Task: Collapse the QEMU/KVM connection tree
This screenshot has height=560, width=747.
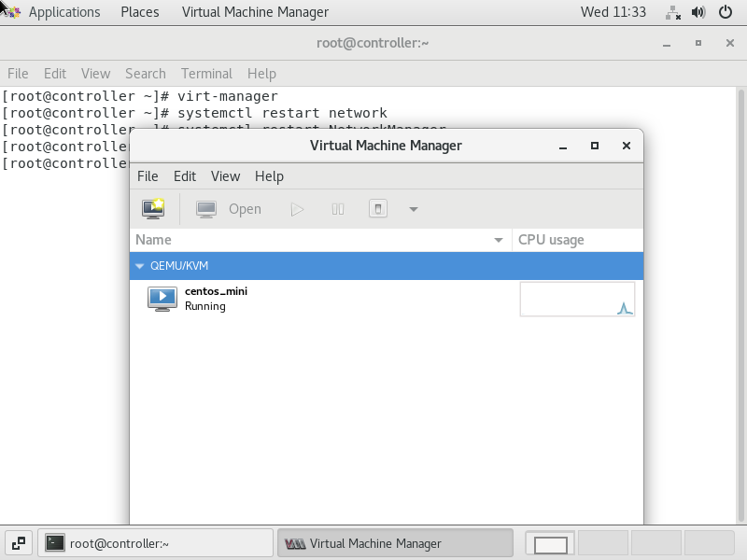Action: (x=139, y=266)
